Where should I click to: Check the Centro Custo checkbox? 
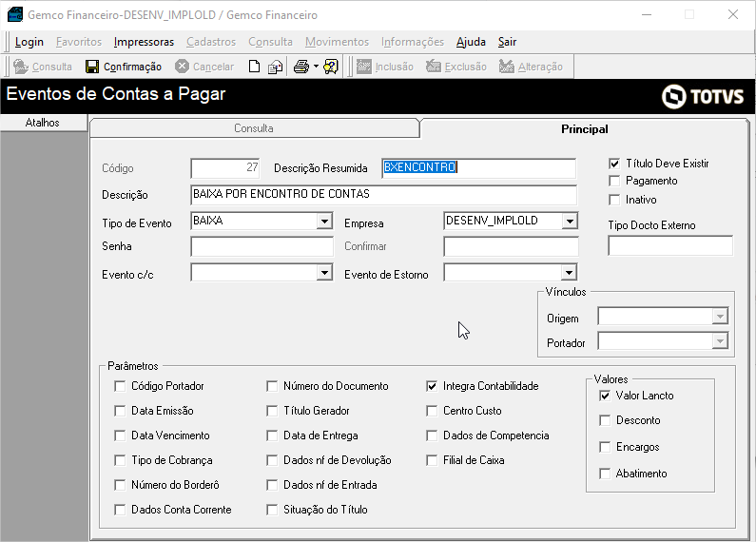(x=432, y=411)
